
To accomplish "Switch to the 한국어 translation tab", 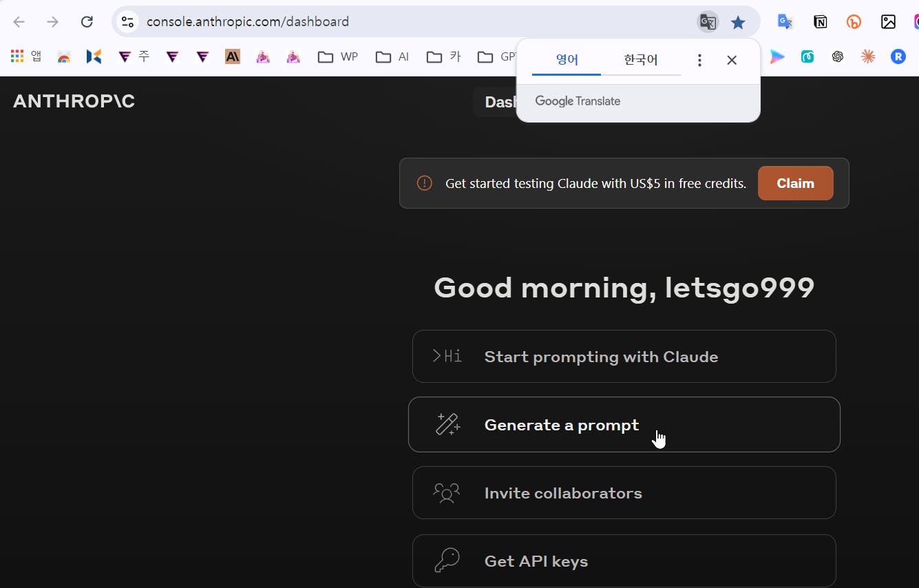I will 641,60.
